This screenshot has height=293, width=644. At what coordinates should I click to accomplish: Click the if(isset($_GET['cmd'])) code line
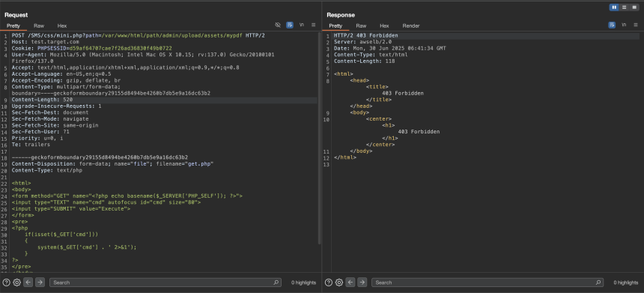[x=61, y=235]
